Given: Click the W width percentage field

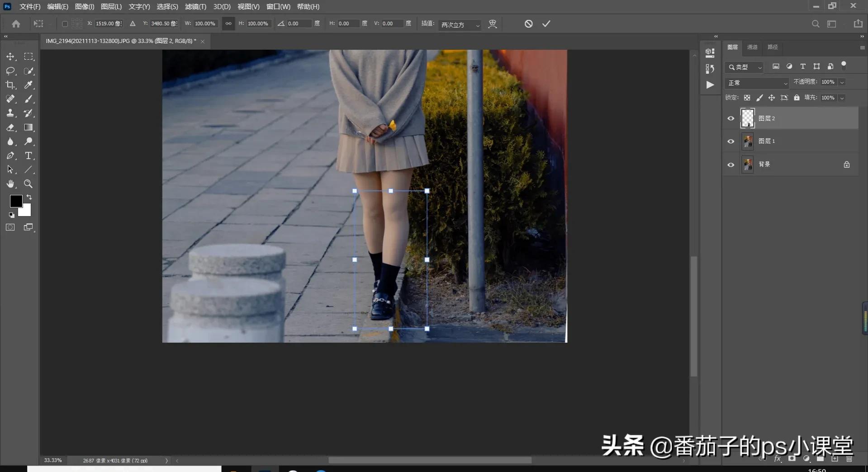Looking at the screenshot, I should [x=205, y=24].
